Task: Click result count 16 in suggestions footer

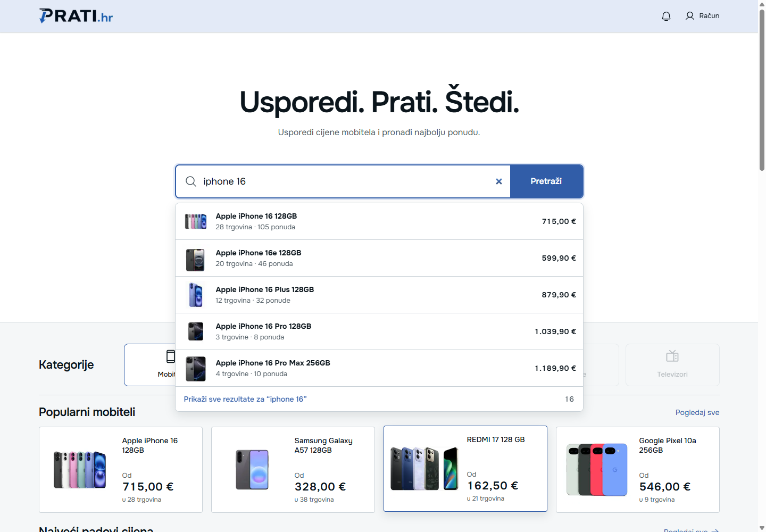Action: [x=569, y=399]
